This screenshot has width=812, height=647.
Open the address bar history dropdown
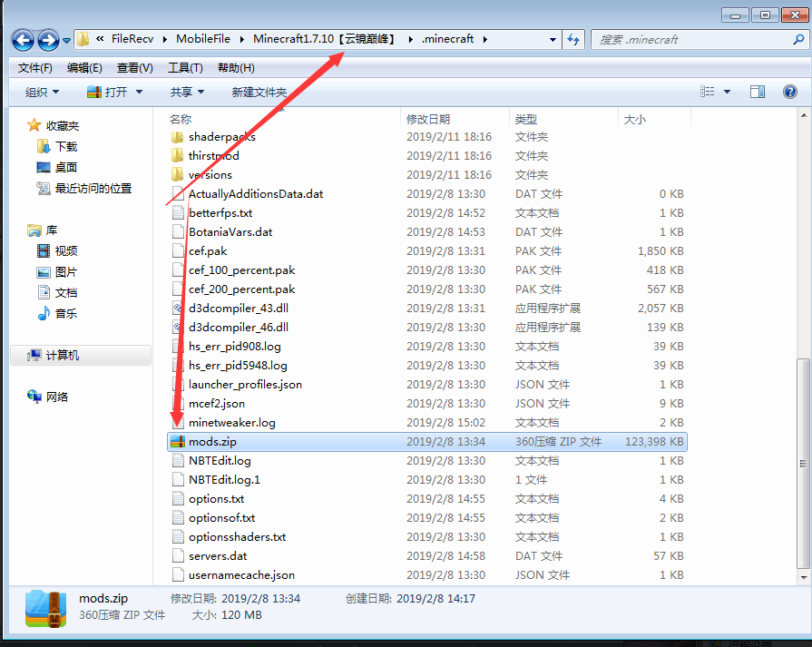coord(553,39)
